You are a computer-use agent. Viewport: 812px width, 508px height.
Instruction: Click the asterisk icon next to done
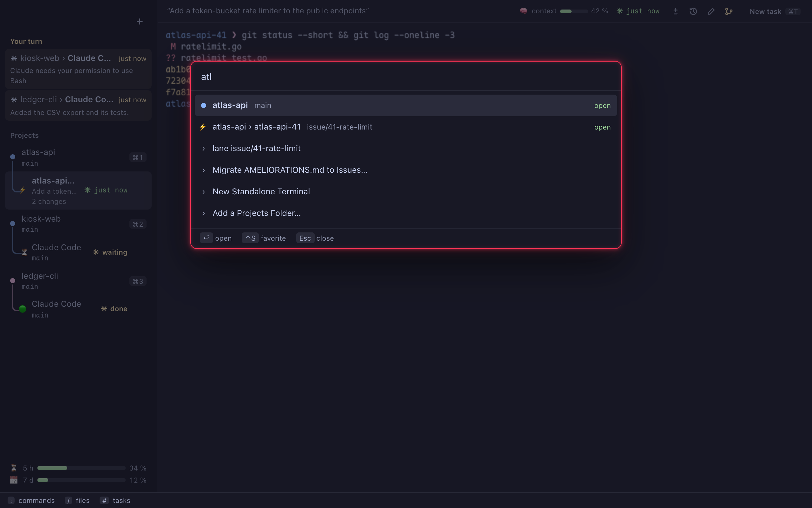(104, 308)
